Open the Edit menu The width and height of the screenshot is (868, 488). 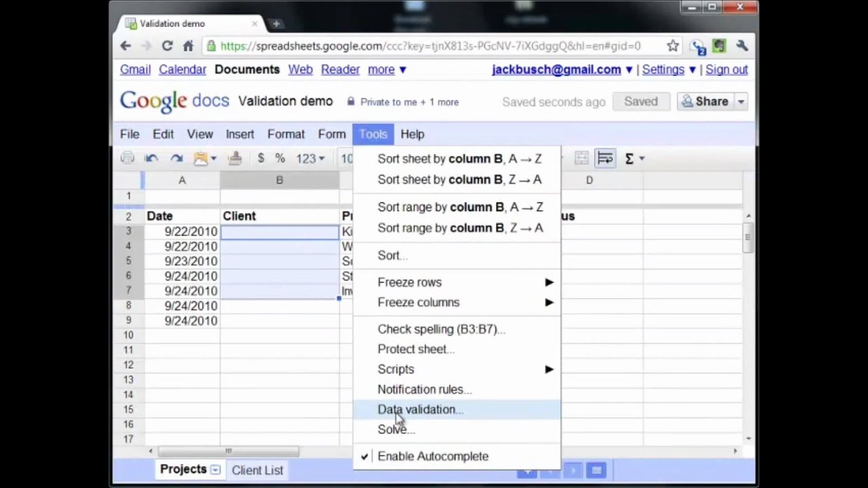click(x=163, y=134)
